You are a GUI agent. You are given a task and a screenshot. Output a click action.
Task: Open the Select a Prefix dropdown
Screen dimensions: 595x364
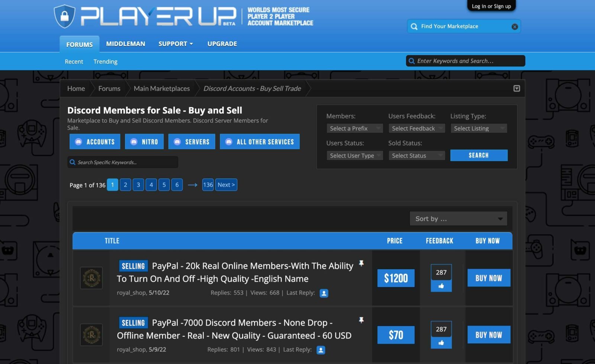[x=354, y=128]
